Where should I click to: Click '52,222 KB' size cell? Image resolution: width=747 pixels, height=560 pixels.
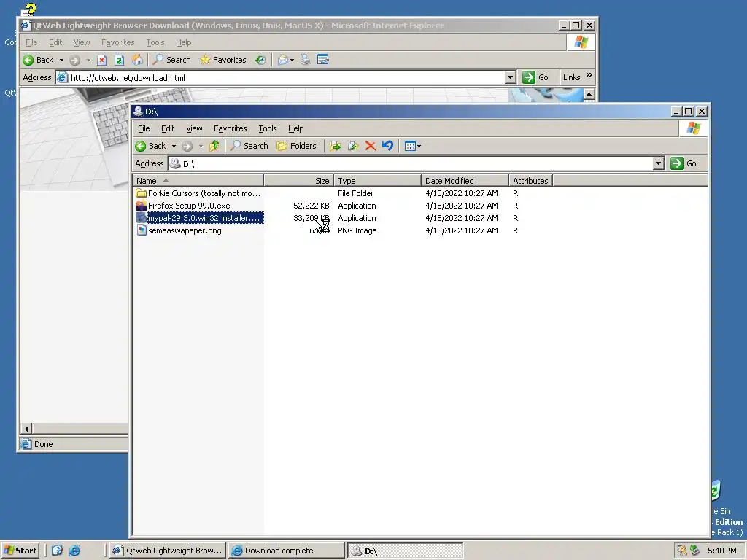tap(311, 206)
